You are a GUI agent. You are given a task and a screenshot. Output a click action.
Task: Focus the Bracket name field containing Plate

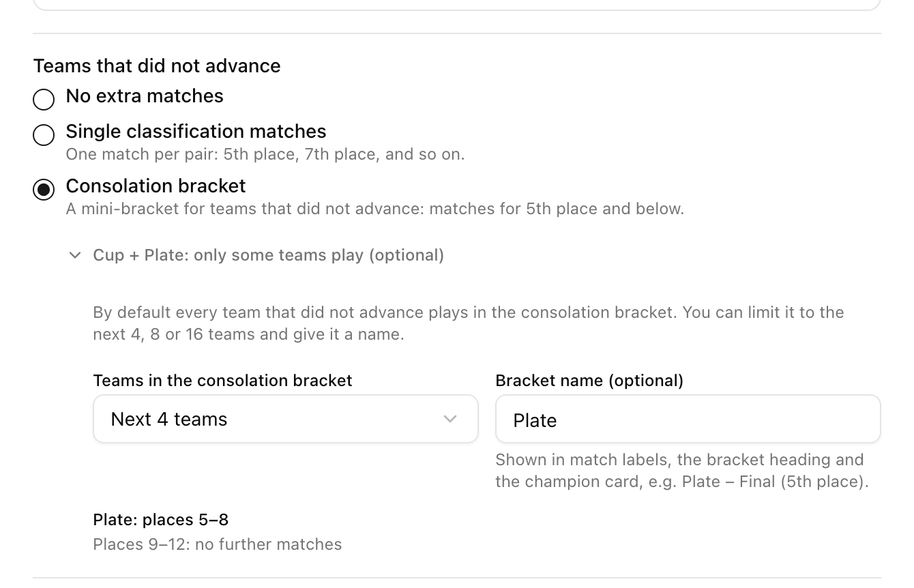coord(688,419)
